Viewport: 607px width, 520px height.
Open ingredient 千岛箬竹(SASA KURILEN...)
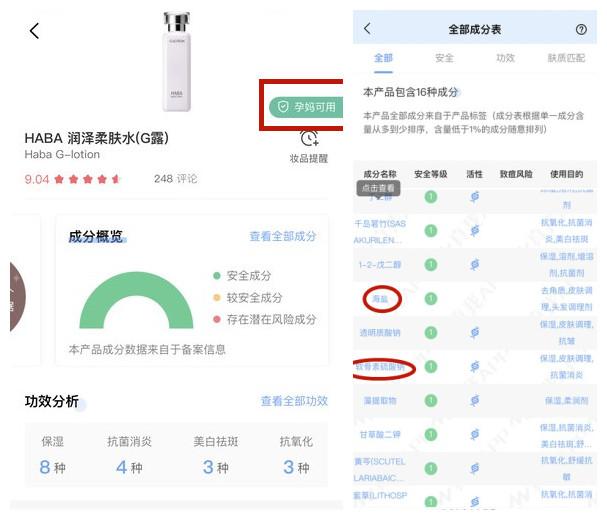(380, 232)
